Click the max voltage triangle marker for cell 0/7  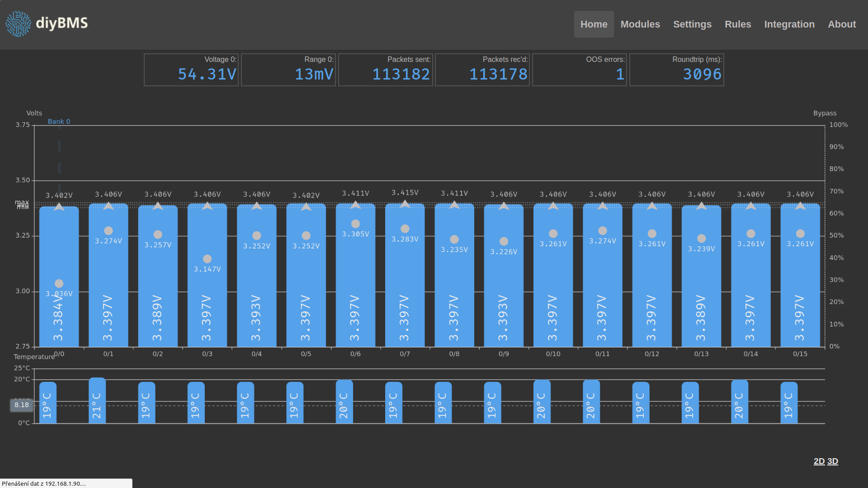click(x=405, y=204)
